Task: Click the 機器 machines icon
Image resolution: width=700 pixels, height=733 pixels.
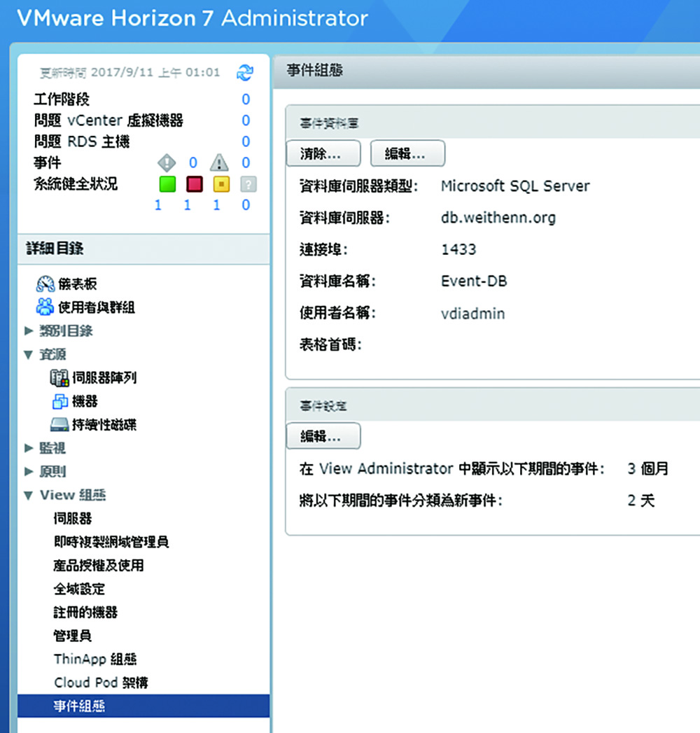Action: [x=59, y=401]
